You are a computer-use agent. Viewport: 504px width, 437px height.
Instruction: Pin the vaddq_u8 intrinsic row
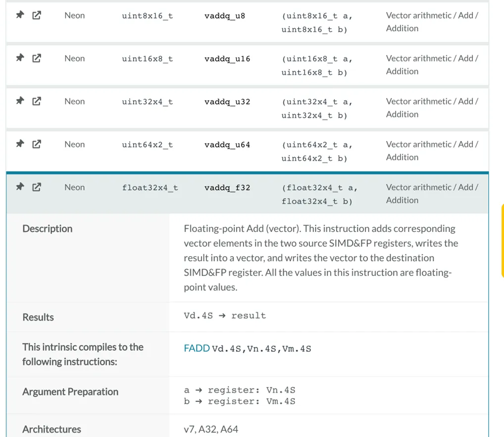coord(20,15)
